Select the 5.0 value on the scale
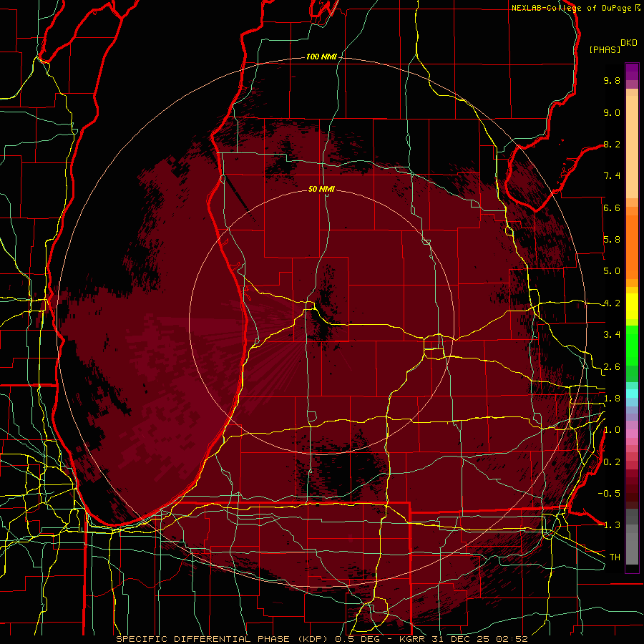Image resolution: width=644 pixels, height=644 pixels. tap(612, 271)
